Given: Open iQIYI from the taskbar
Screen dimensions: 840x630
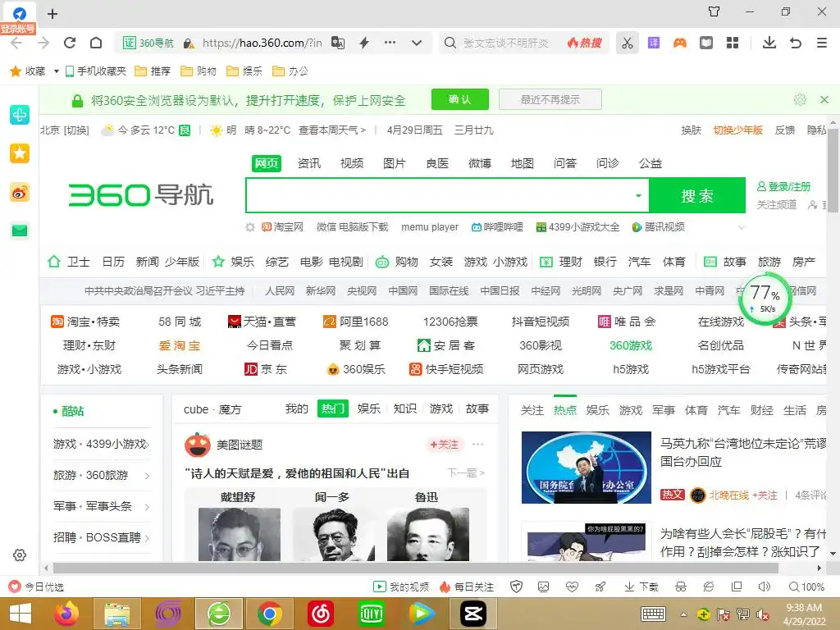Looking at the screenshot, I should [371, 614].
